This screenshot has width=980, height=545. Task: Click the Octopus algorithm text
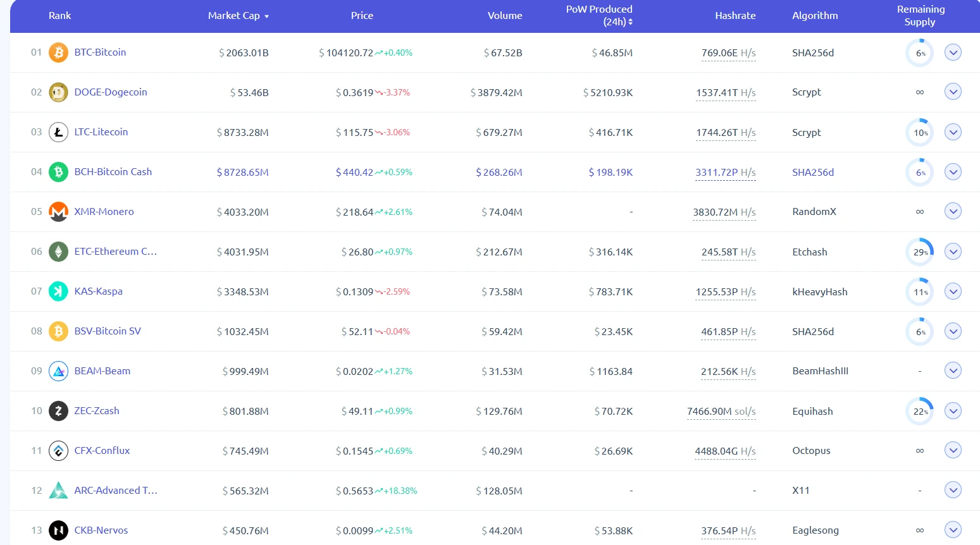coord(811,451)
